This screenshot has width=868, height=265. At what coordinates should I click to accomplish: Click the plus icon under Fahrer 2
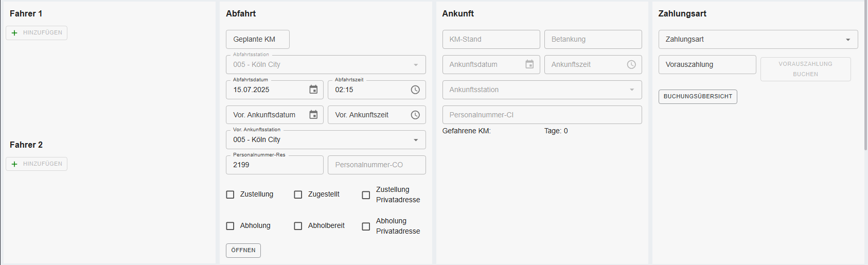(x=14, y=164)
